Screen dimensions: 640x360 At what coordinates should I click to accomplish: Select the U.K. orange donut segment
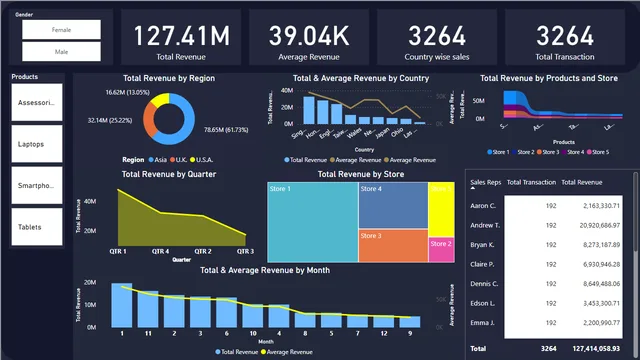(x=148, y=120)
